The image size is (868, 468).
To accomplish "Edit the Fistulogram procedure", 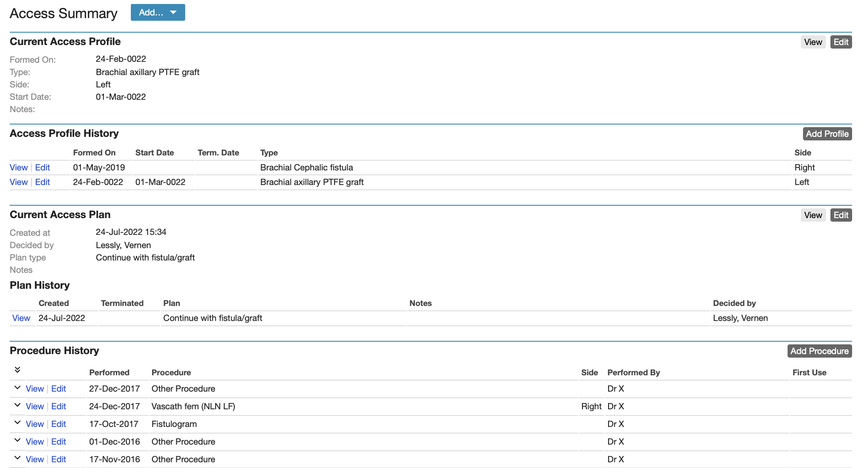I will [x=58, y=424].
